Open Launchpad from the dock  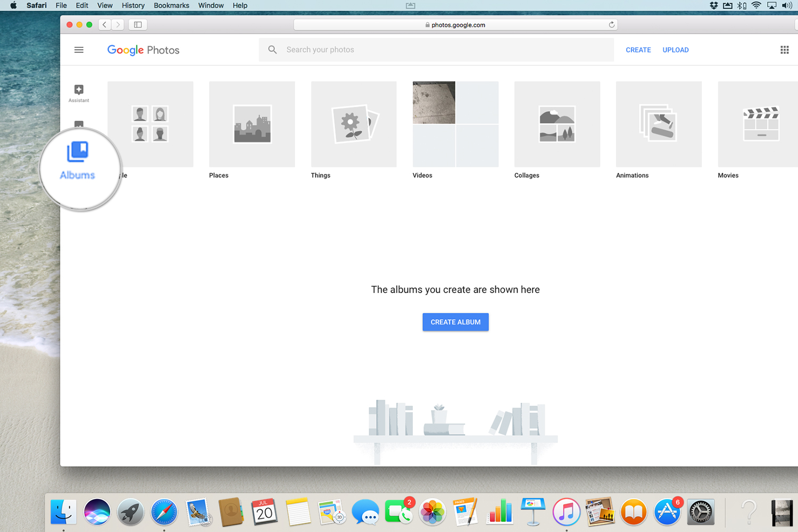click(x=130, y=512)
